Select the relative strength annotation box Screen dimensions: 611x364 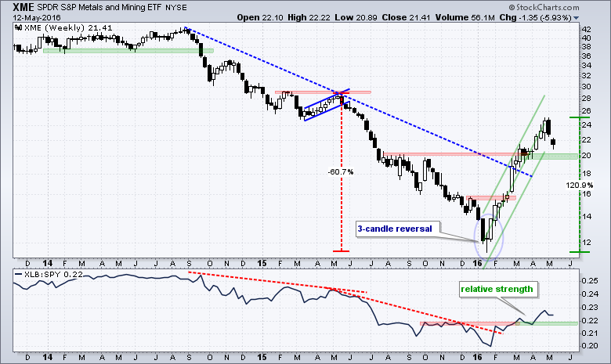[x=497, y=290]
